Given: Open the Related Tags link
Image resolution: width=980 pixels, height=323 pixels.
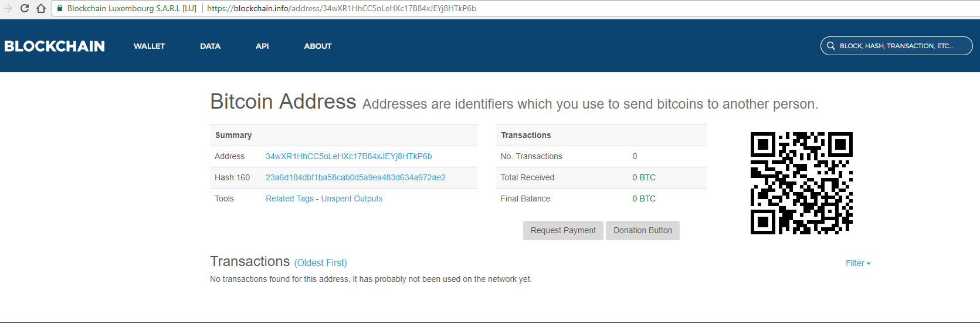Looking at the screenshot, I should (x=290, y=198).
